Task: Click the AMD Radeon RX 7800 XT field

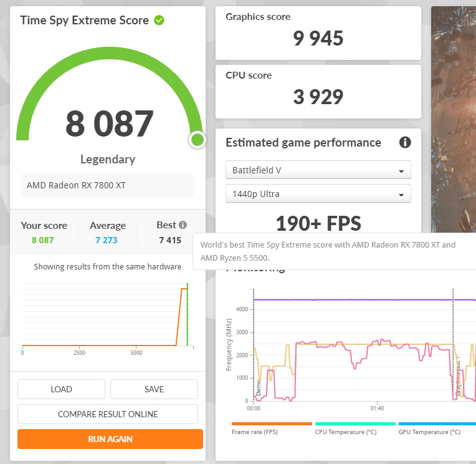Action: coord(108,185)
